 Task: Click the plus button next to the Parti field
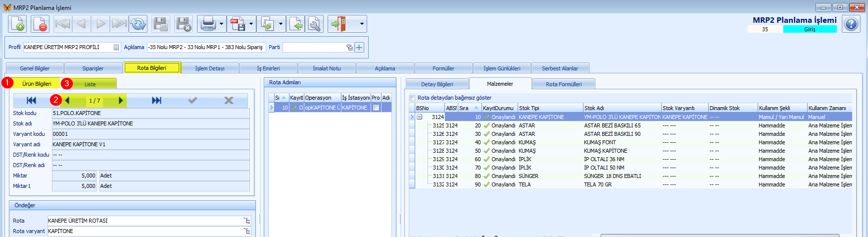click(x=359, y=47)
